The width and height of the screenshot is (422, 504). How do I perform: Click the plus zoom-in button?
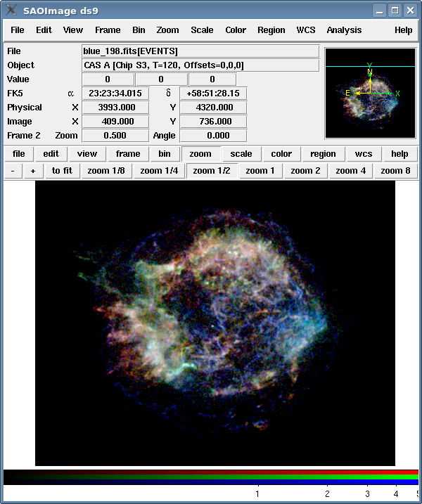(x=32, y=171)
